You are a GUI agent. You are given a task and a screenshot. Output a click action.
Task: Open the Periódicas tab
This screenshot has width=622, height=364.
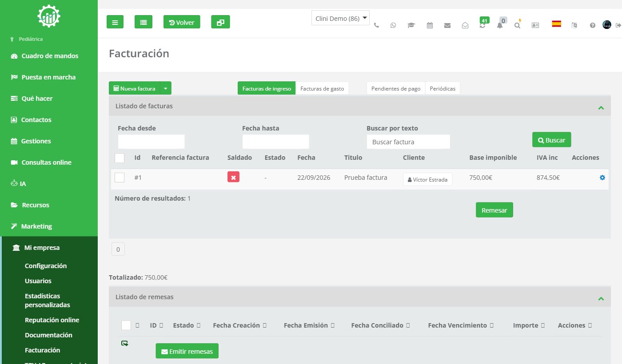(x=443, y=88)
